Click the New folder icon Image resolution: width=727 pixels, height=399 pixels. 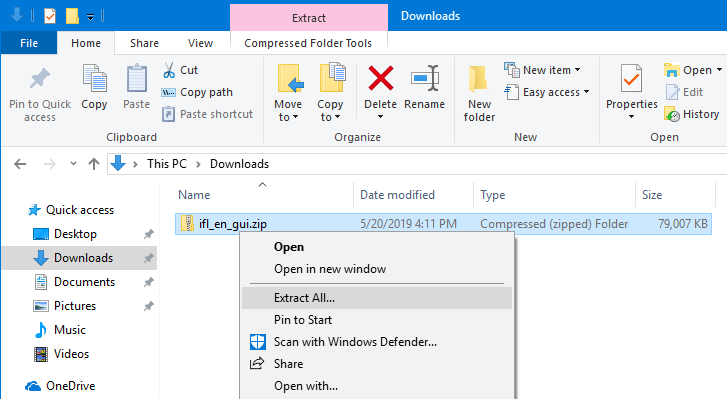click(x=478, y=79)
